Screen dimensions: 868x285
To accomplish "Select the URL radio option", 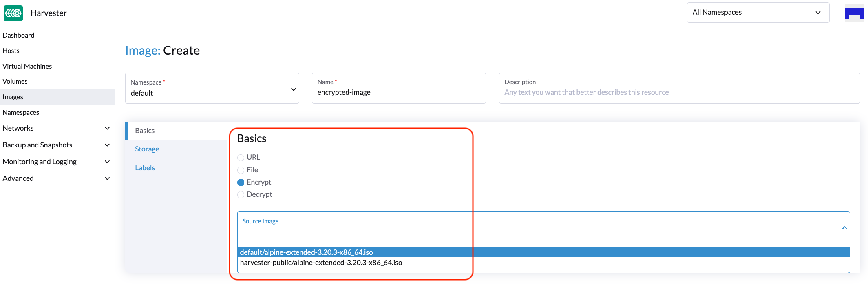I will [x=241, y=158].
